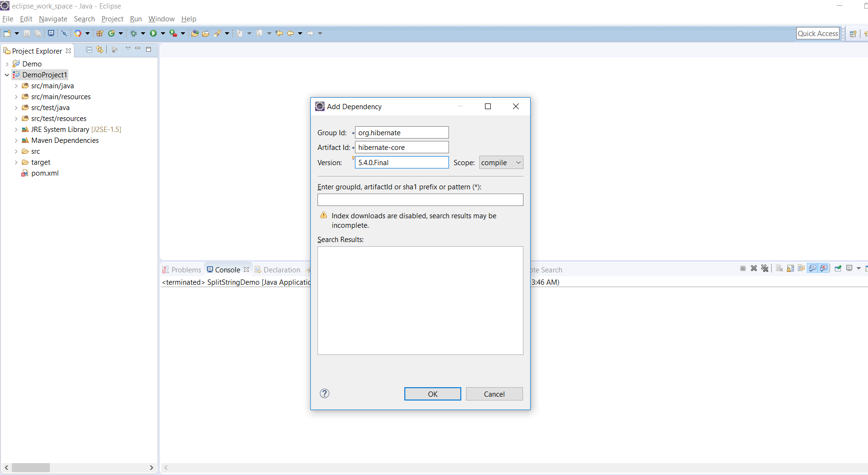Click the Open Perspective icon
This screenshot has height=475, width=868.
pos(853,34)
